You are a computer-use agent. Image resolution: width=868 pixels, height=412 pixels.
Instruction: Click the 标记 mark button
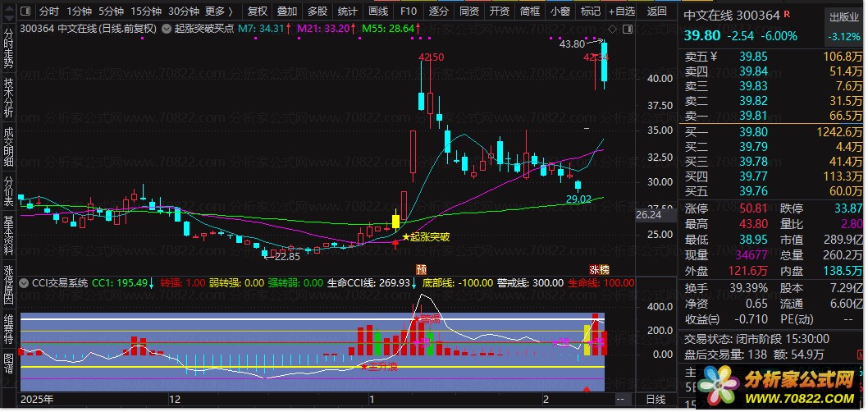coord(590,11)
